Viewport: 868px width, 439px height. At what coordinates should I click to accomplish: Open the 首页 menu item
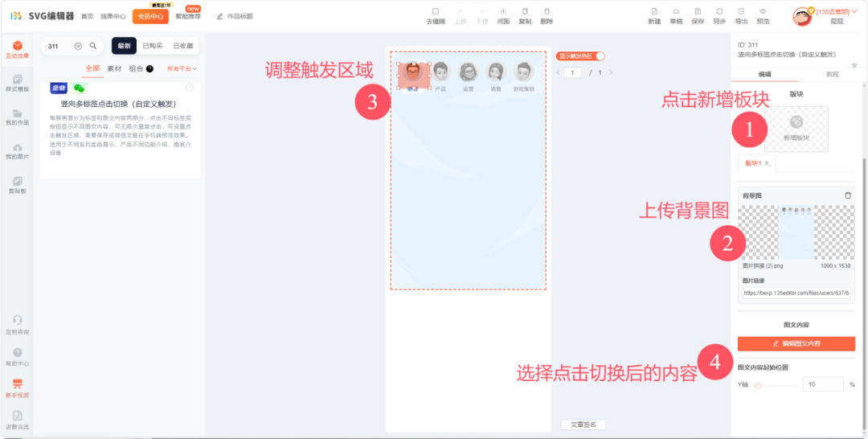pyautogui.click(x=88, y=17)
